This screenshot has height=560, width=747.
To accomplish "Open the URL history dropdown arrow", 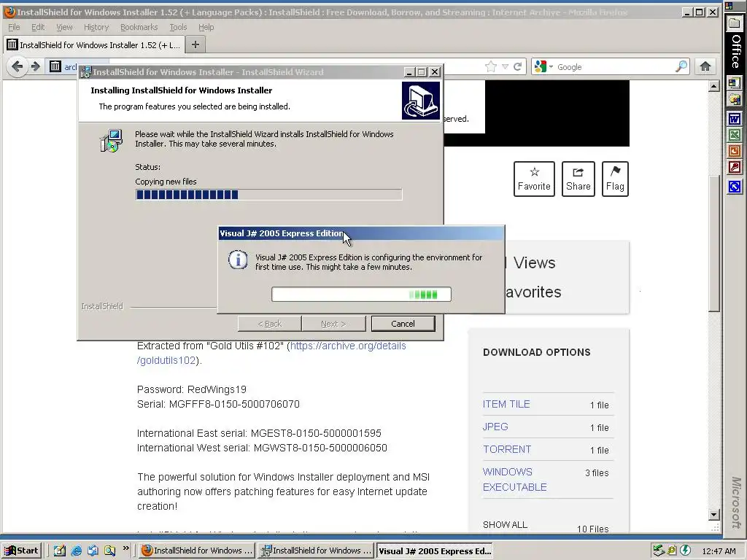I will [505, 66].
